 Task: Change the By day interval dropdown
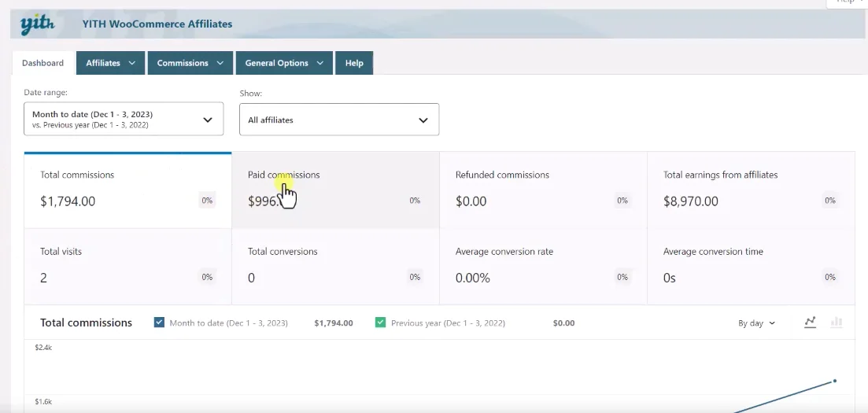coord(756,323)
